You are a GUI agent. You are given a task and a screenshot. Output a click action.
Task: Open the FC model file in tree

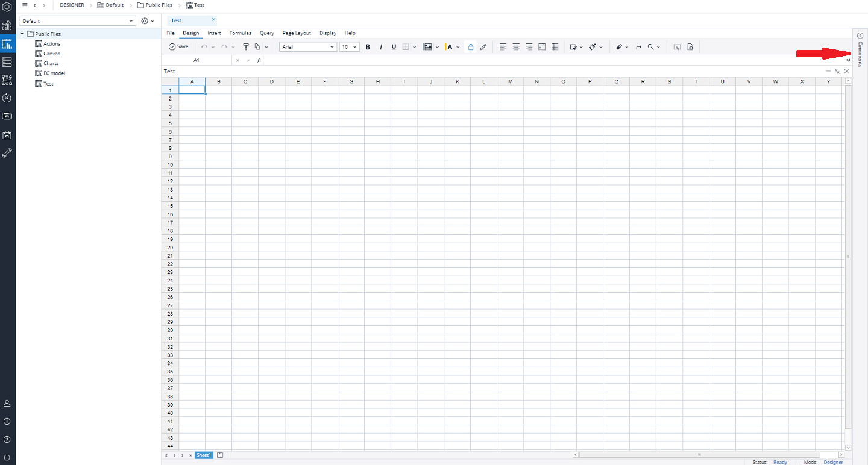tap(54, 73)
